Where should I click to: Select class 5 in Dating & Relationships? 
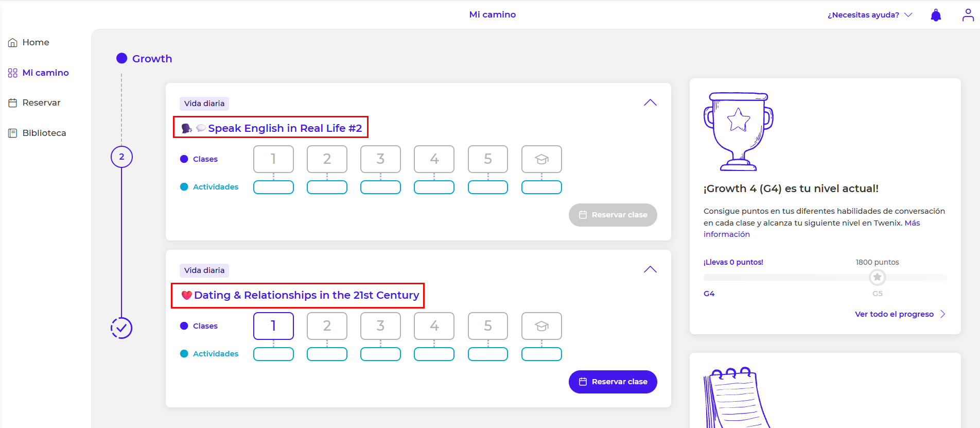(x=487, y=326)
